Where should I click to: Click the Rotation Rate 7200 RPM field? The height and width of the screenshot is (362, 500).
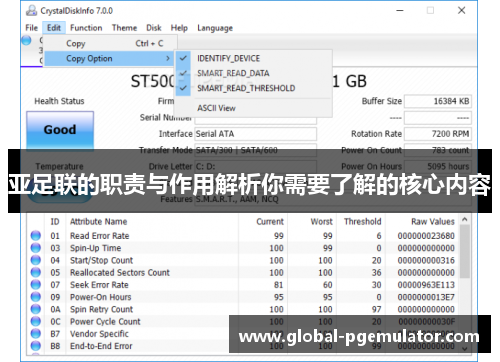tap(438, 134)
